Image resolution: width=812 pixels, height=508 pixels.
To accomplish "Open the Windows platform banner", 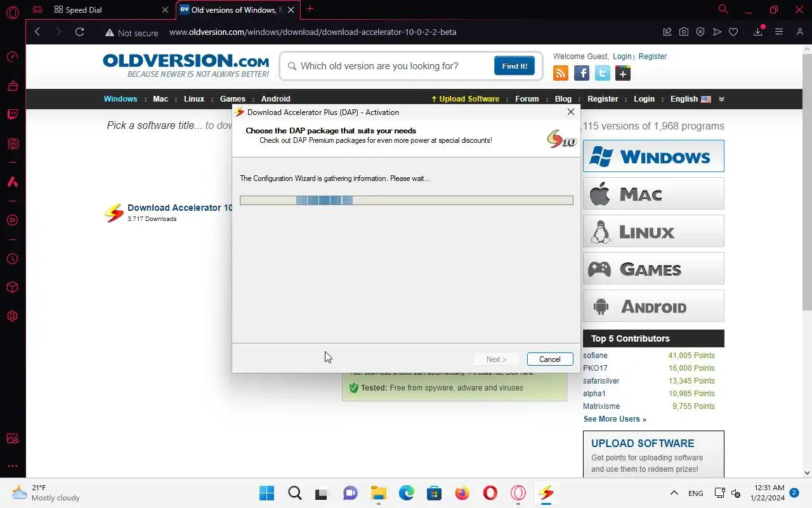I will [x=653, y=156].
